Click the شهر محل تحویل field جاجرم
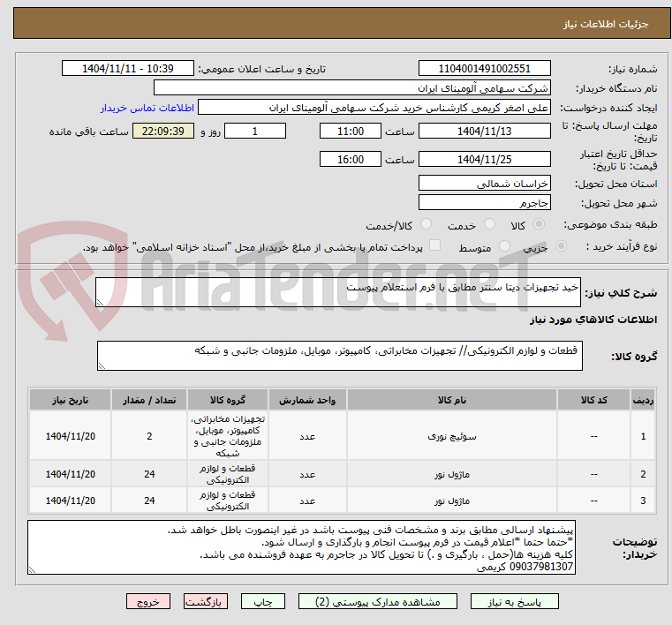The height and width of the screenshot is (625, 672). click(x=484, y=203)
